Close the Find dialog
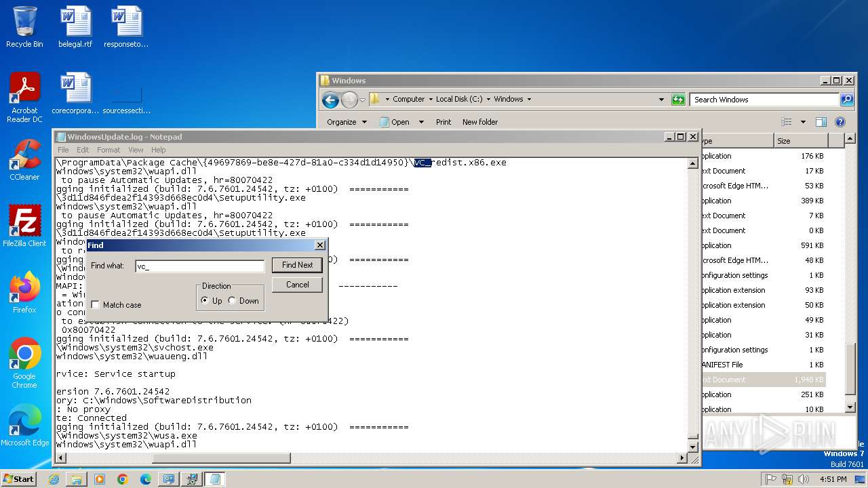868x488 pixels. [x=320, y=245]
